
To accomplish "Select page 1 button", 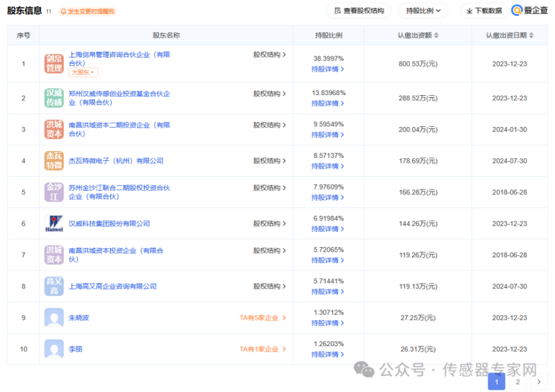I will tap(496, 382).
